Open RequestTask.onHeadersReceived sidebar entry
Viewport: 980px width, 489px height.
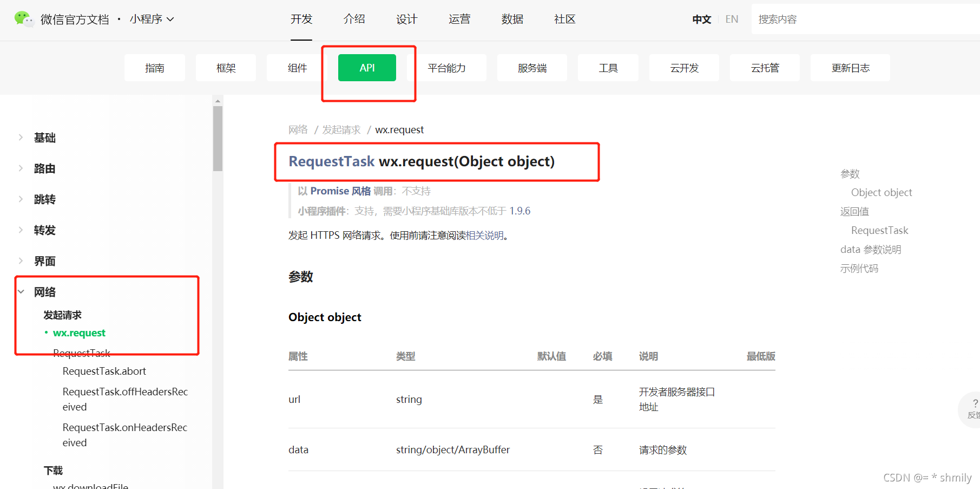pyautogui.click(x=125, y=435)
